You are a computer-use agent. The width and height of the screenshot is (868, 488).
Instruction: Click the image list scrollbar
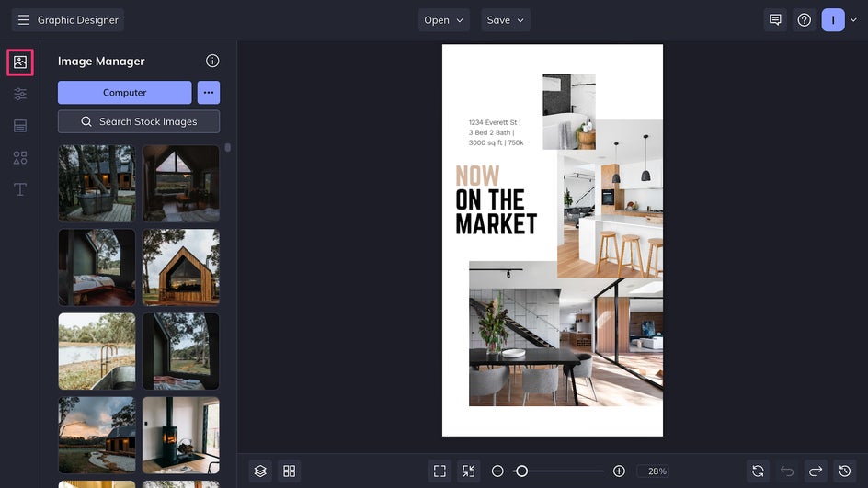[227, 148]
